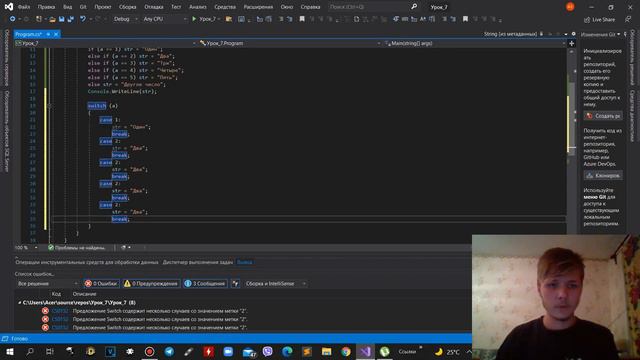This screenshot has width=640, height=360.
Task: Open the 100 % zoom dropdown
Action: point(26,247)
